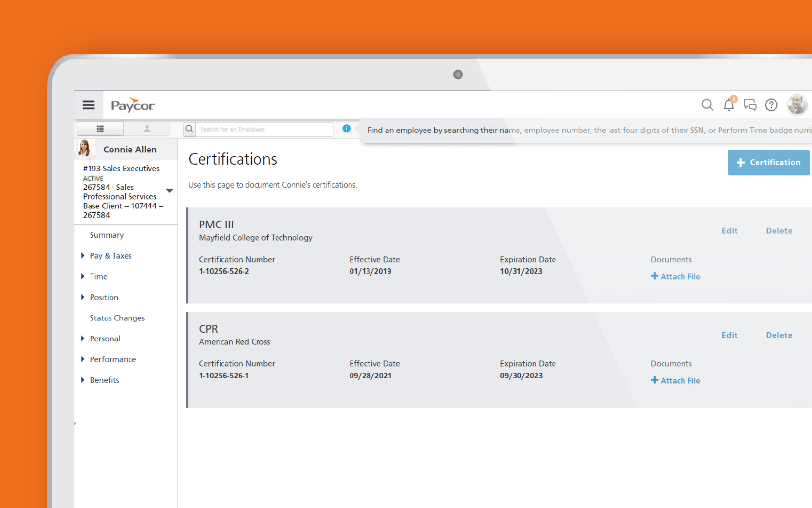Attach a file to PMC III
The height and width of the screenshot is (508, 812).
(x=675, y=276)
